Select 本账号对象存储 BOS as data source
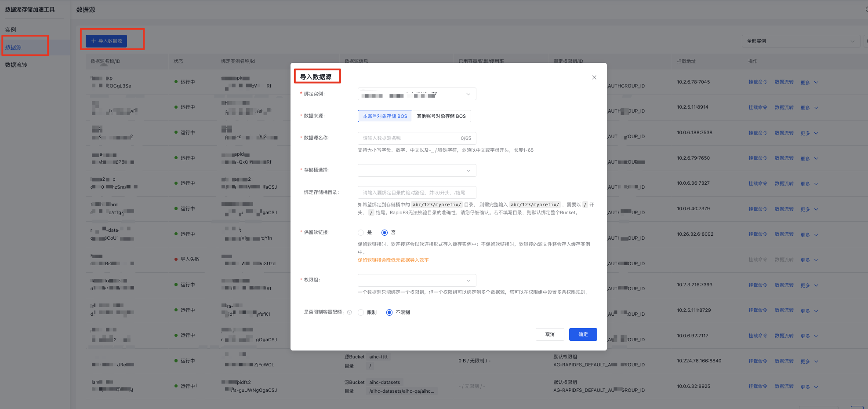This screenshot has width=868, height=409. pos(385,116)
